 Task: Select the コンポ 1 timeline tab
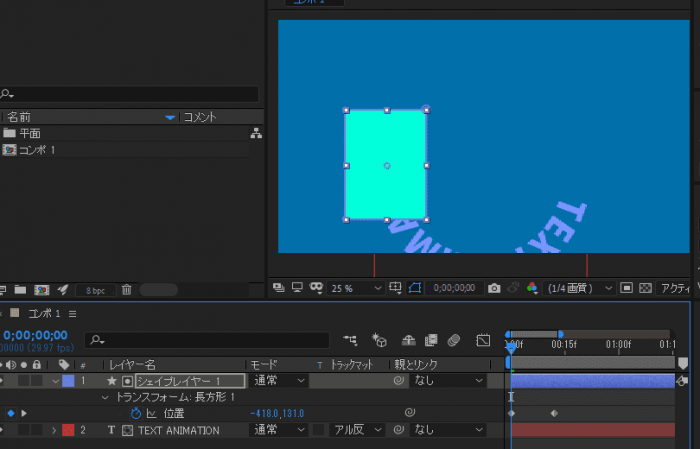pyautogui.click(x=44, y=313)
